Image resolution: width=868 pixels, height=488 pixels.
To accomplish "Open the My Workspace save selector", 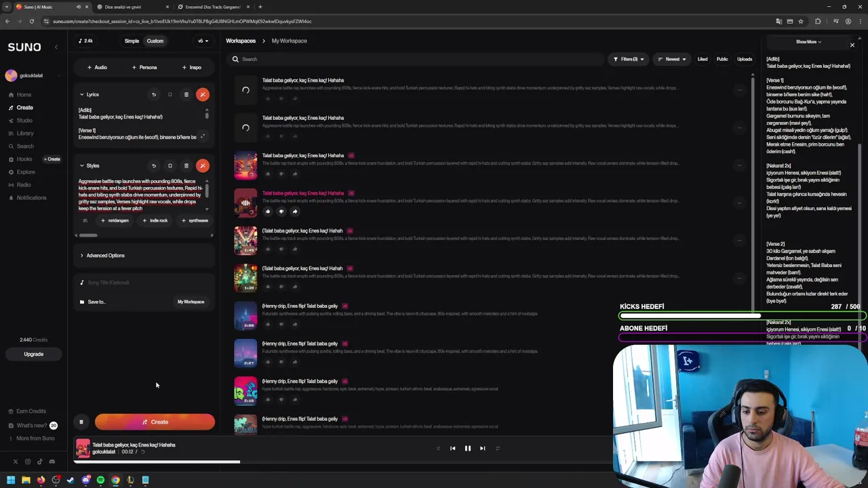I will click(x=191, y=302).
